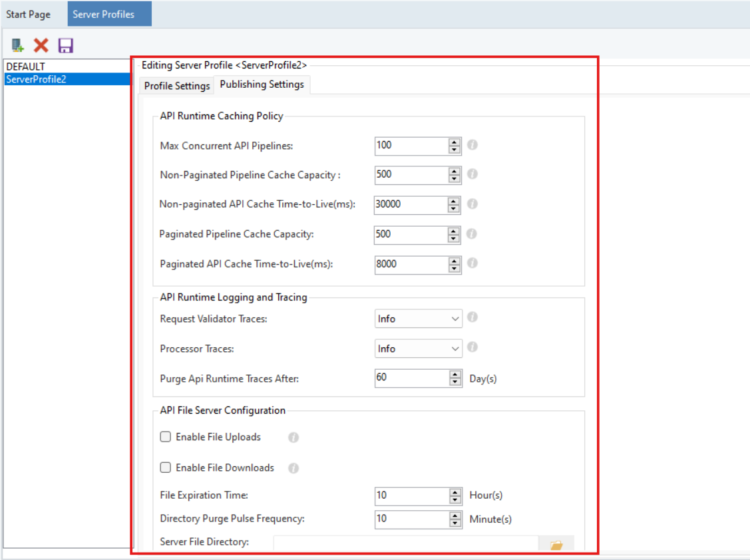The image size is (750, 560).
Task: Decrease the Paginated Pipeline Cache Capacity value
Action: (x=455, y=238)
